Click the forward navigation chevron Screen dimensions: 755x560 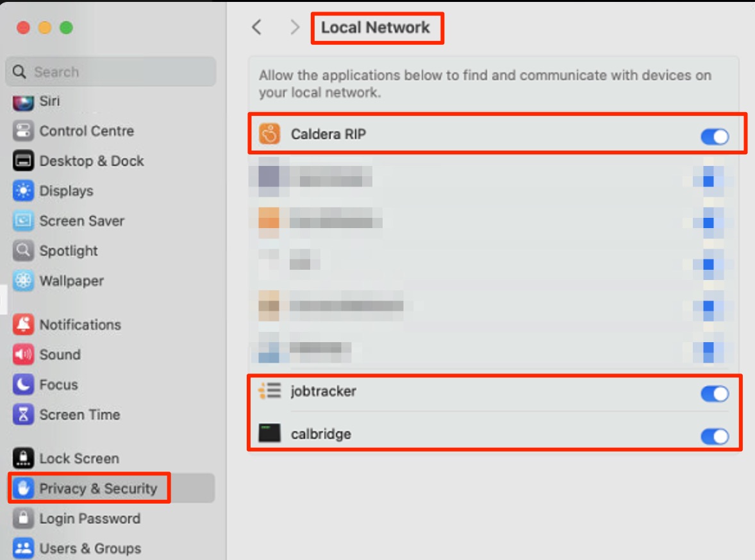tap(294, 28)
